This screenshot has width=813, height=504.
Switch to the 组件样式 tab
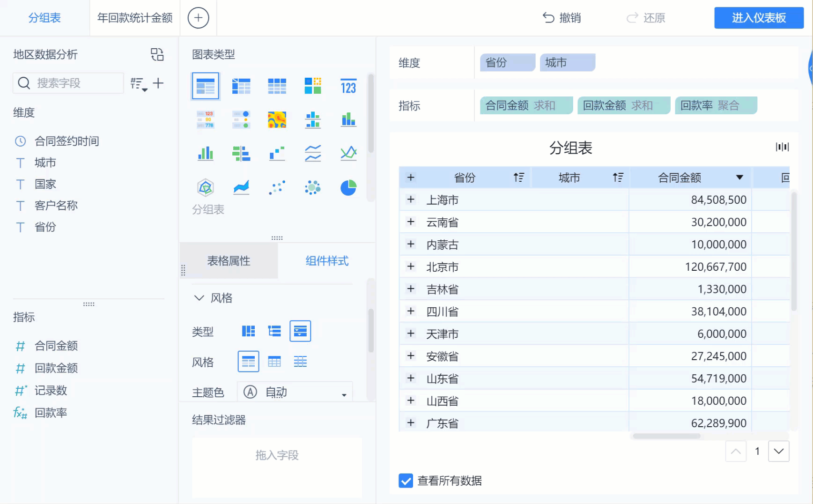point(327,261)
